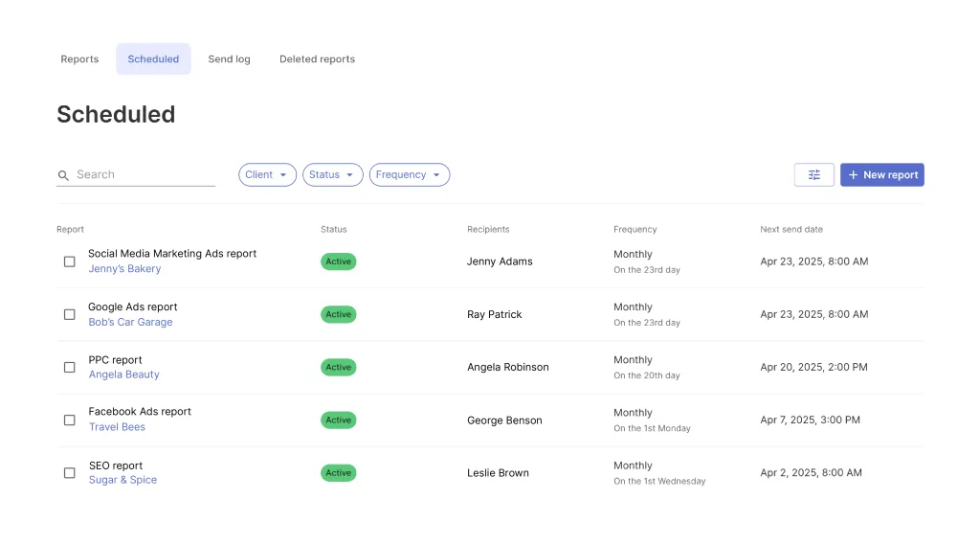Click Apr 2, 2025, 8:00 AM date
The width and height of the screenshot is (980, 545).
coord(811,473)
